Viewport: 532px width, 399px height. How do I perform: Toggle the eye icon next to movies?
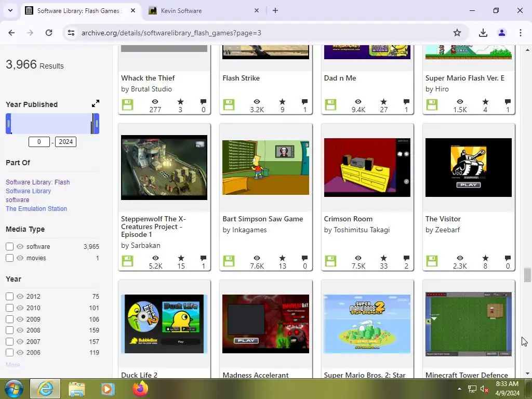[20, 258]
